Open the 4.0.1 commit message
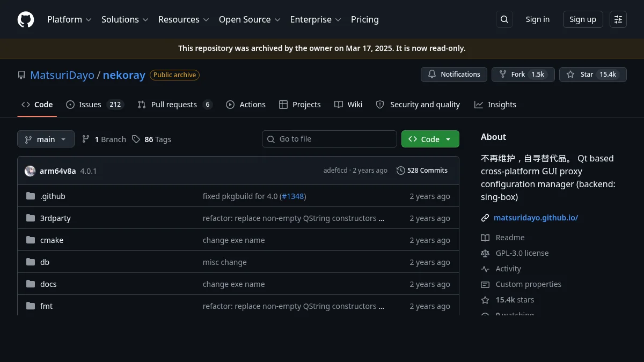Screen dimensions: 644x362 89,171
